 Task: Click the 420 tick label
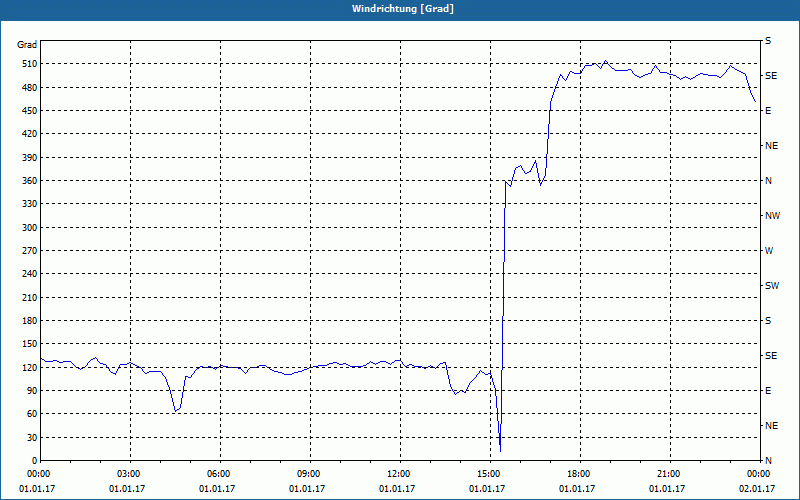[30, 134]
